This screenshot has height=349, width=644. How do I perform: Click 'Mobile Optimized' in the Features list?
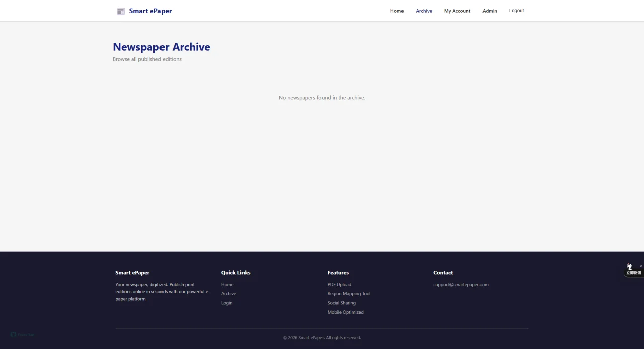click(x=345, y=312)
